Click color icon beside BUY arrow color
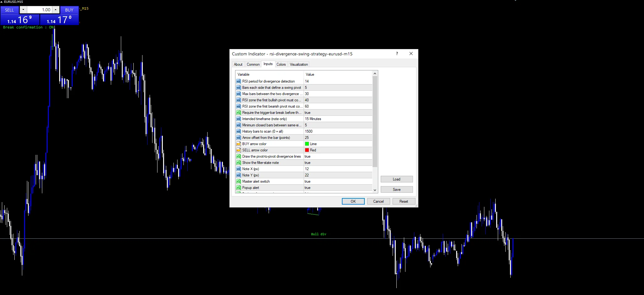 pyautogui.click(x=238, y=144)
